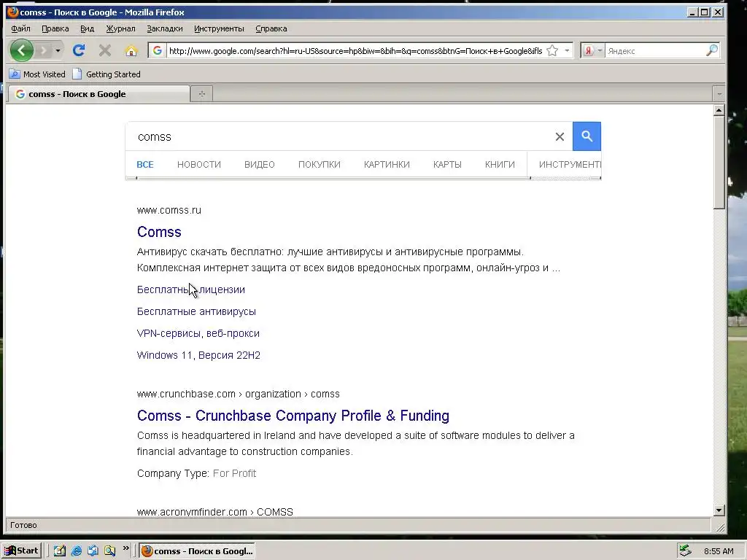This screenshot has width=747, height=560.
Task: Launch the Outlook Express Quick Launch icon
Action: coord(93,551)
